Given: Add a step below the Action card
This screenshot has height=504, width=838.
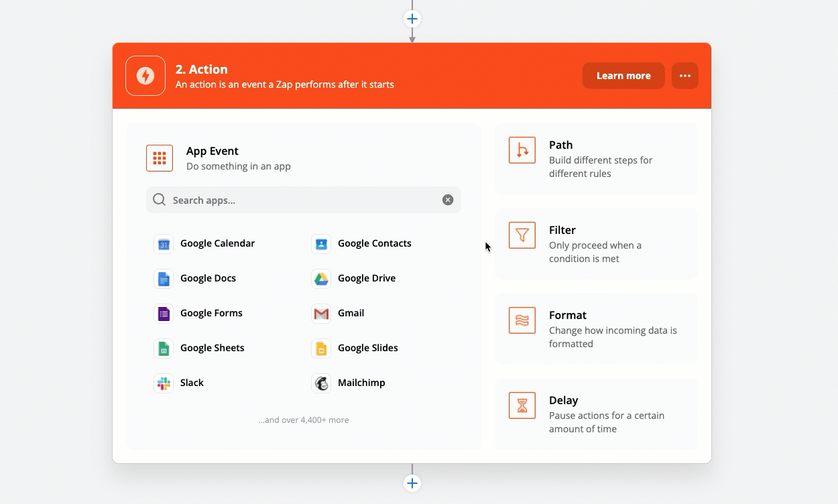Looking at the screenshot, I should (x=412, y=483).
